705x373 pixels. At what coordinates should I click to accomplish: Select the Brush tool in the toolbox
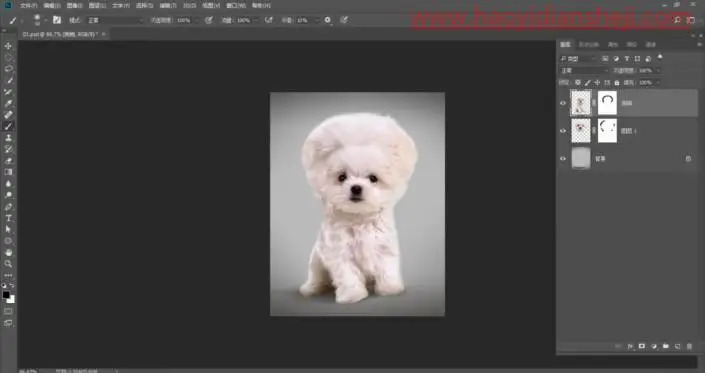click(x=8, y=126)
